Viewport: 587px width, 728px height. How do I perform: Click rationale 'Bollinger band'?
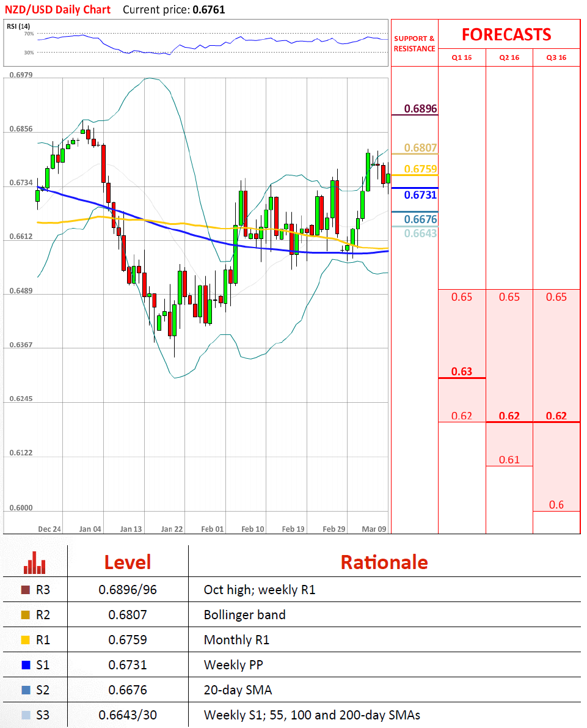coord(244,615)
